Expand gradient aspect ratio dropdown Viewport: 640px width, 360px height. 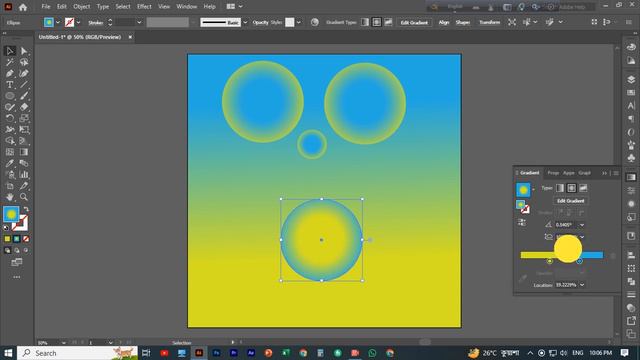[582, 237]
